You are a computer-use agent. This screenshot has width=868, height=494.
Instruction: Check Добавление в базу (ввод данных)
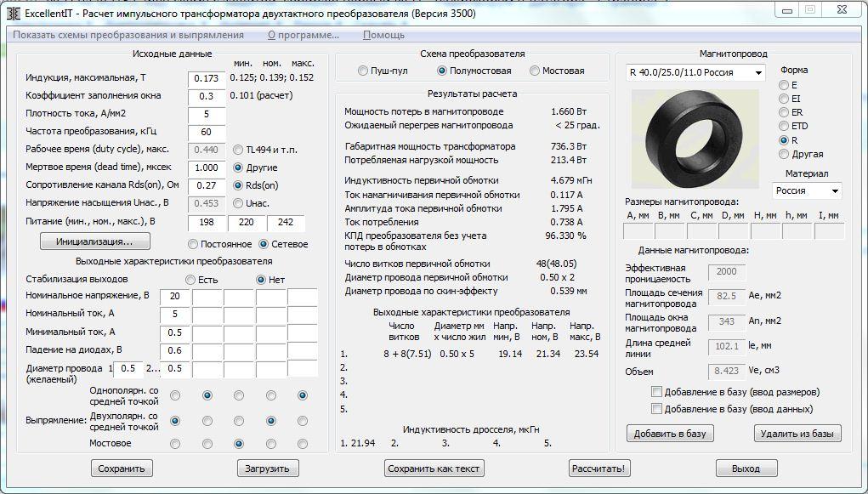656,409
